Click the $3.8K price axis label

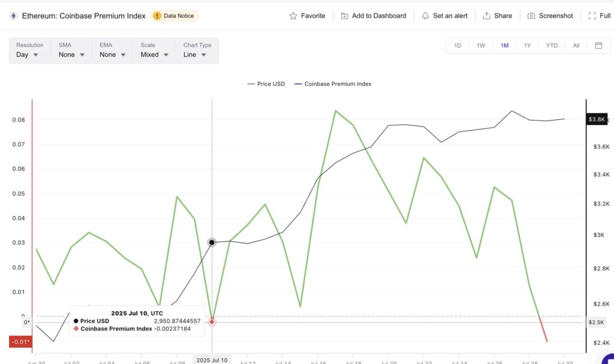click(597, 119)
